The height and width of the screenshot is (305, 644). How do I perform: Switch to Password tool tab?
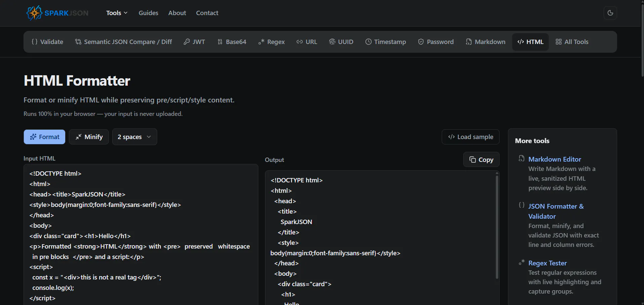(x=436, y=42)
